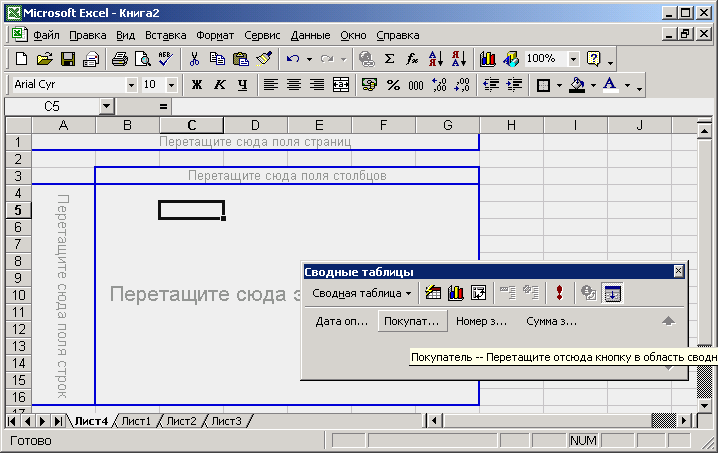Screen dimensions: 718x453
Task: Save the workbook
Action: (68, 59)
